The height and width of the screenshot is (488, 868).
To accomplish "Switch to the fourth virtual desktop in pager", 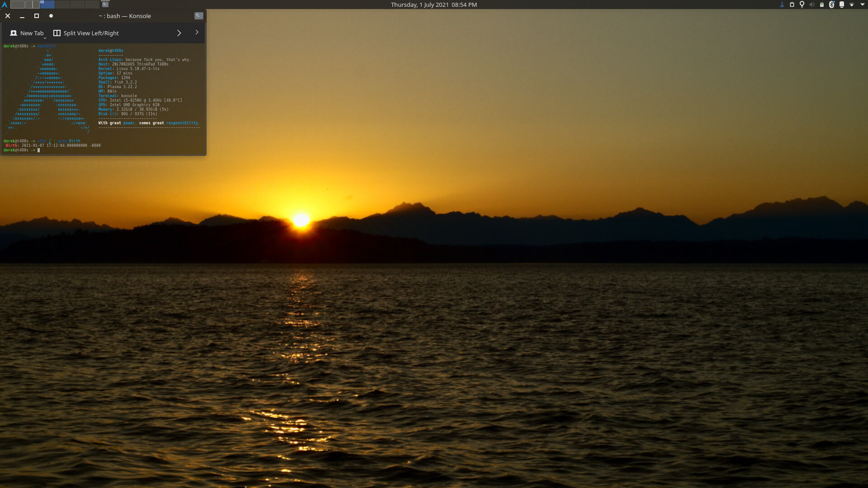I will pyautogui.click(x=62, y=5).
